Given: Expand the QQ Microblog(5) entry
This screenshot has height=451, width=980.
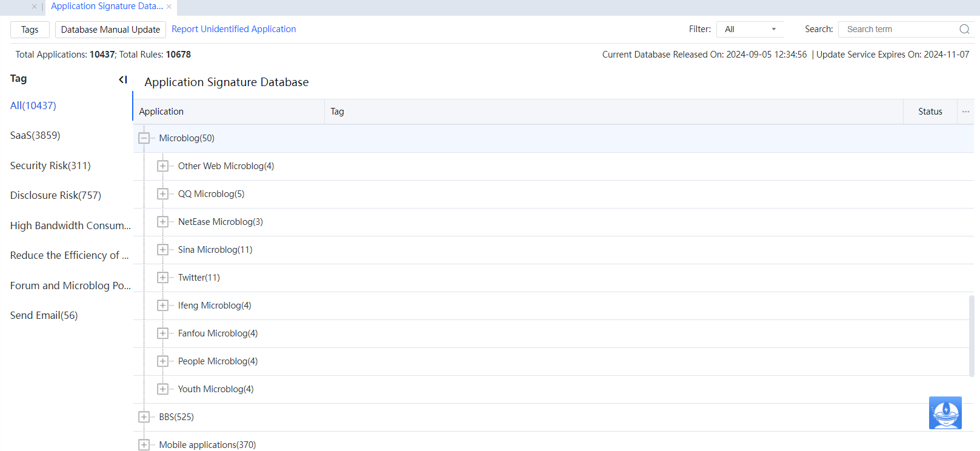Looking at the screenshot, I should click(162, 194).
